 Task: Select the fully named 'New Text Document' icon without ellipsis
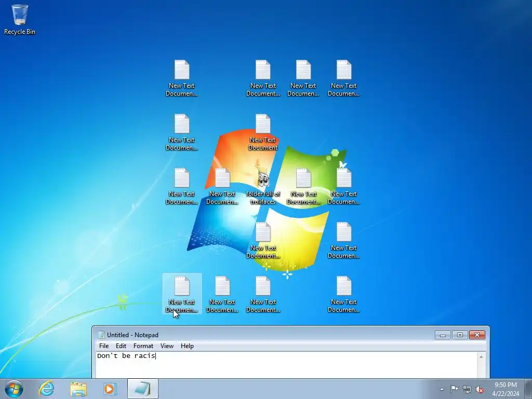pos(263,132)
